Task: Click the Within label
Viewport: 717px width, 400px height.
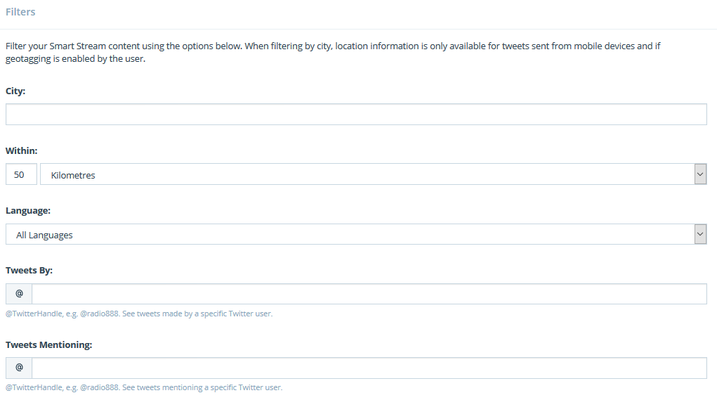Action: (x=21, y=150)
